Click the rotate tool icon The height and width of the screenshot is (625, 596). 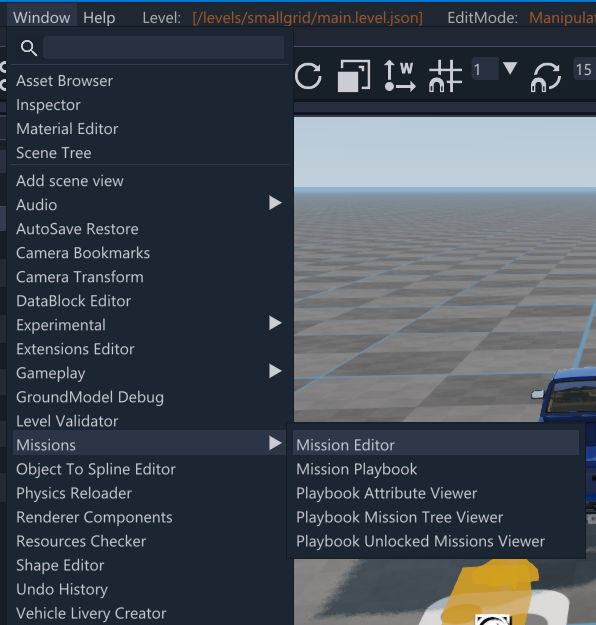point(309,75)
